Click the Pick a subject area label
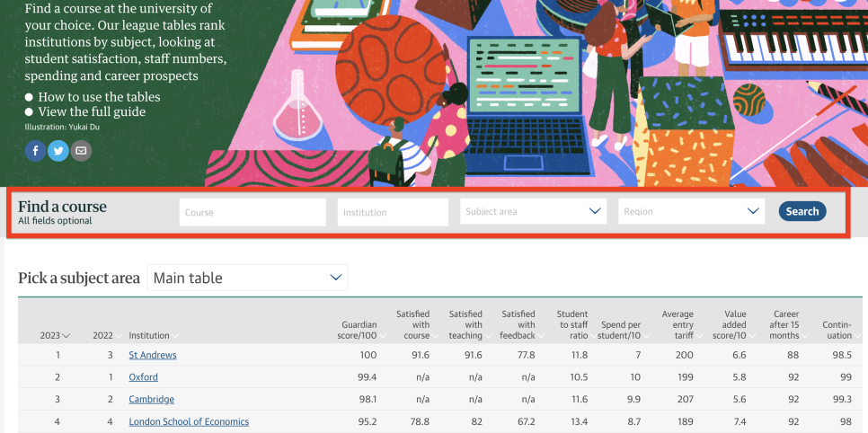The image size is (868, 433). point(79,278)
